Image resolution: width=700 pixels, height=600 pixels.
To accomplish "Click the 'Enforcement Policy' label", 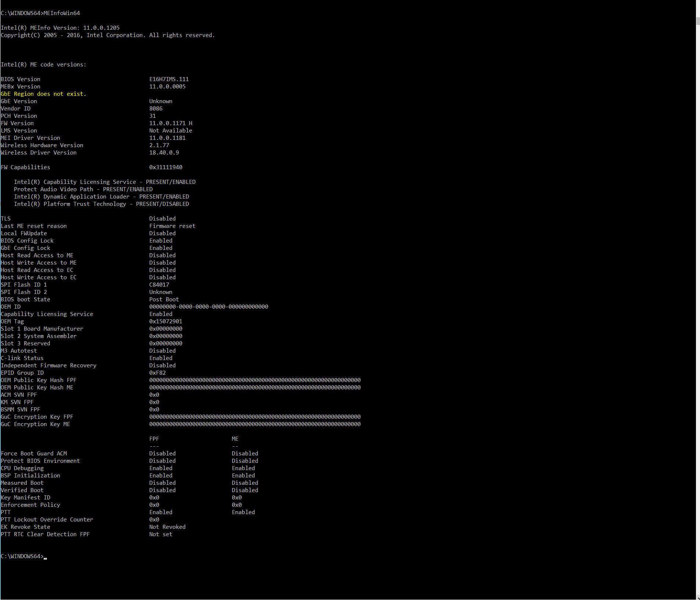I will (30, 505).
